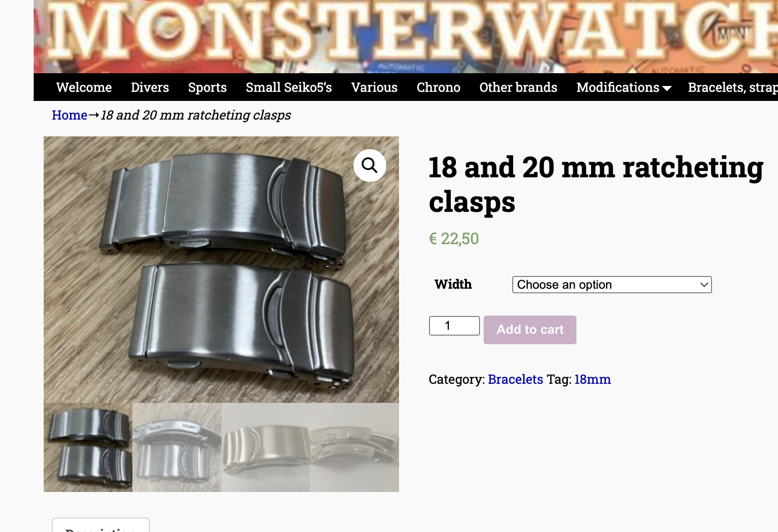778x532 pixels.
Task: Expand the Modifications menu arrow
Action: point(667,88)
